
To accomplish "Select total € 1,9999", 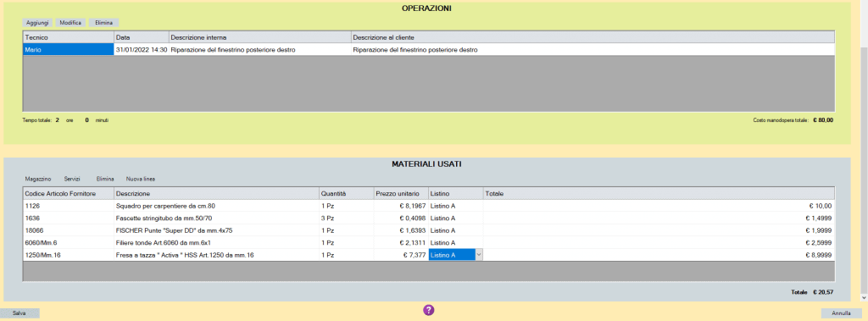I will [659, 230].
